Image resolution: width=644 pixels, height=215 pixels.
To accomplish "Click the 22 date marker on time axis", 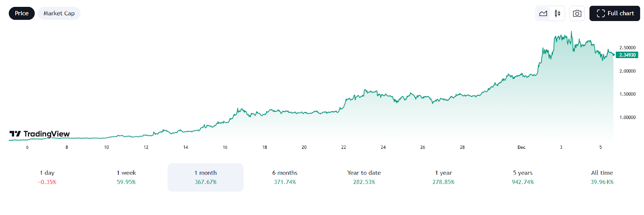I will (344, 147).
